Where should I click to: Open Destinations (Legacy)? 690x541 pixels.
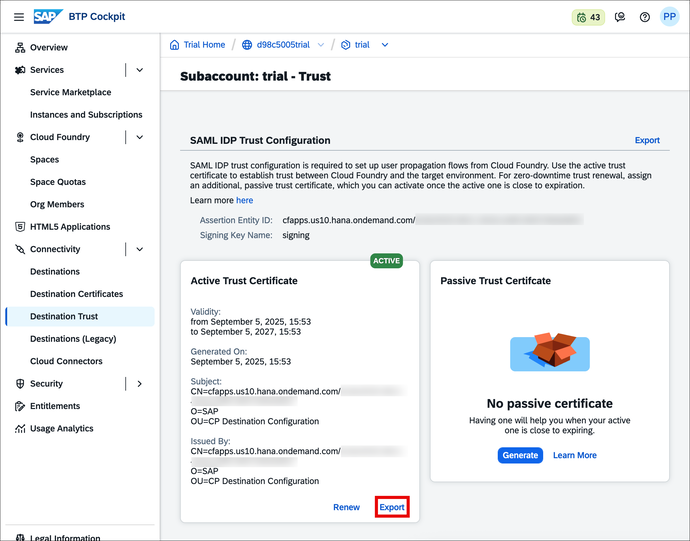(x=73, y=339)
